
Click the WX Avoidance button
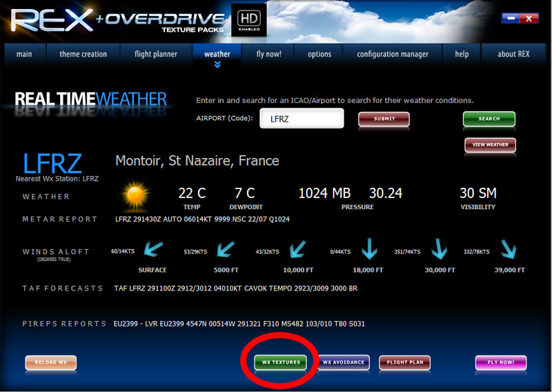pyautogui.click(x=343, y=362)
